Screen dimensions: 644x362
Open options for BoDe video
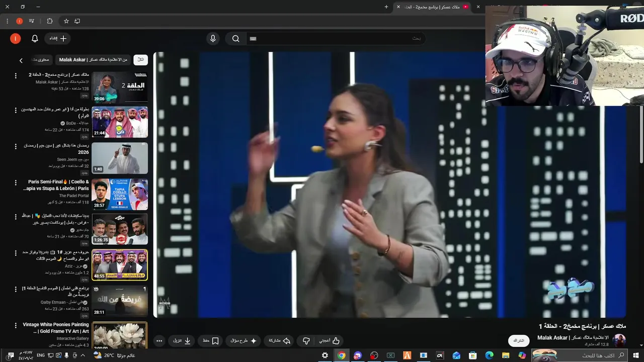16,110
